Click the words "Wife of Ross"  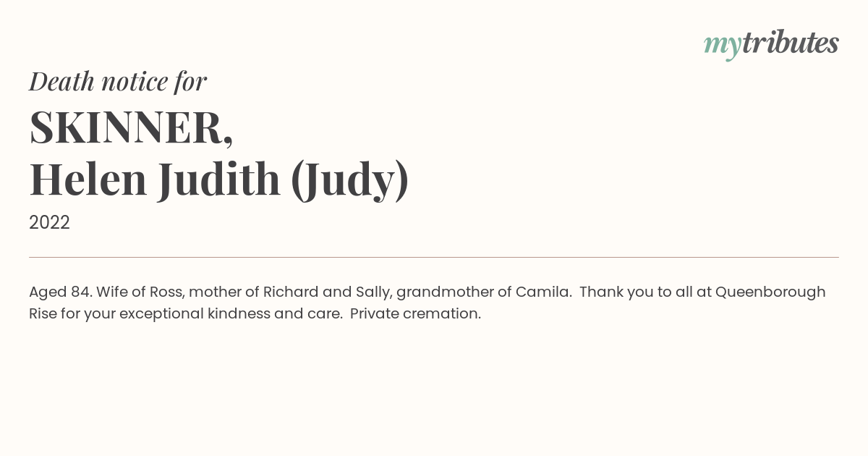[x=140, y=292]
